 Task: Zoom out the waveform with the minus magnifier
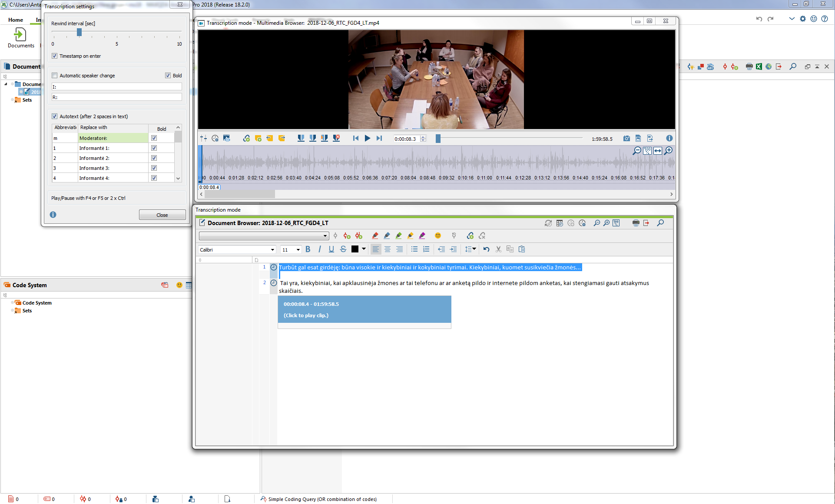point(637,150)
